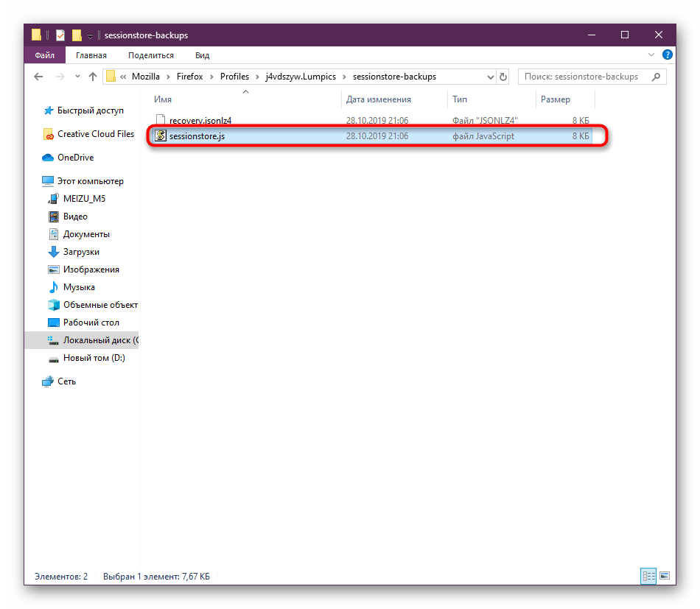Screen dimensions: 700x609
Task: Open the Загрузки folder
Action: tap(81, 252)
